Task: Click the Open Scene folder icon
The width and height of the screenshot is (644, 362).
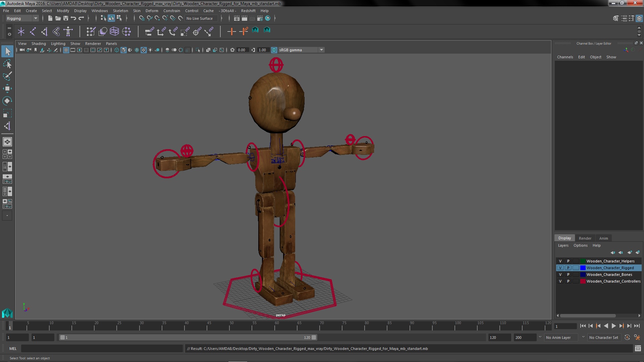Action: 58,18
